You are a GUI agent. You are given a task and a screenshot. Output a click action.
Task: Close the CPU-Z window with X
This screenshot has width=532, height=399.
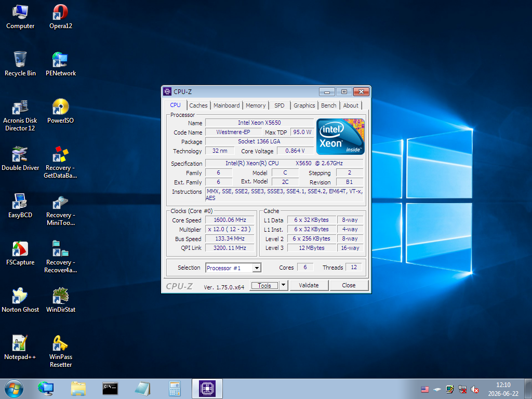(362, 92)
